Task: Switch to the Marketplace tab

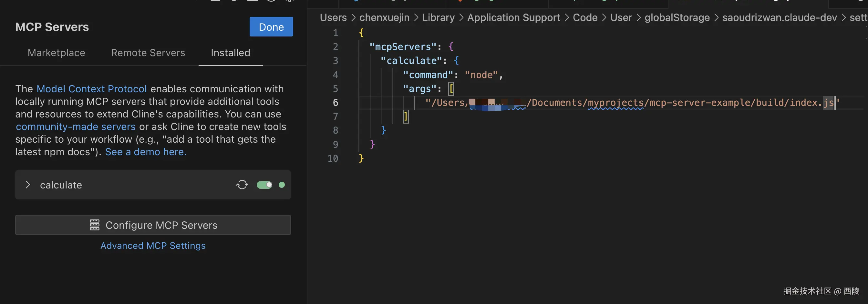Action: coord(56,53)
